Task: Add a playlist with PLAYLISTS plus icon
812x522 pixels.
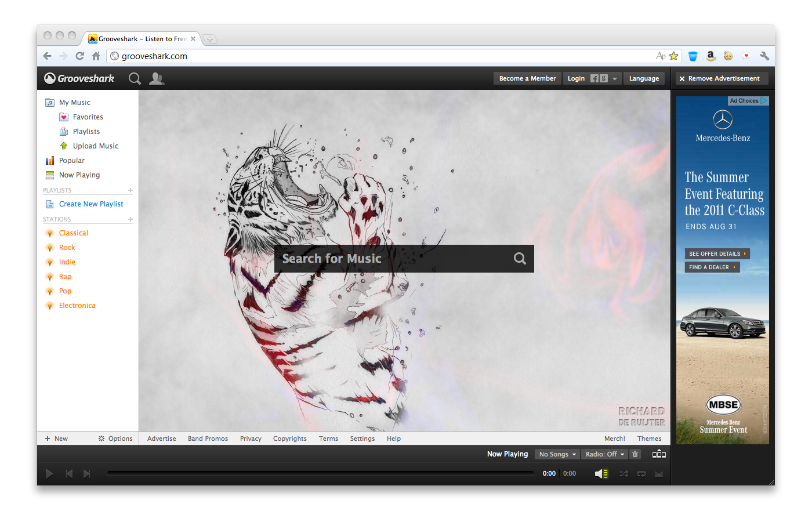Action: pyautogui.click(x=130, y=190)
